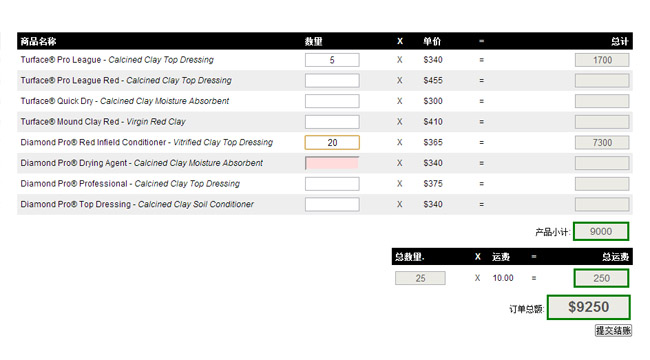
Task: Click the 7300 total field for Red Infield Conditioner
Action: click(602, 143)
